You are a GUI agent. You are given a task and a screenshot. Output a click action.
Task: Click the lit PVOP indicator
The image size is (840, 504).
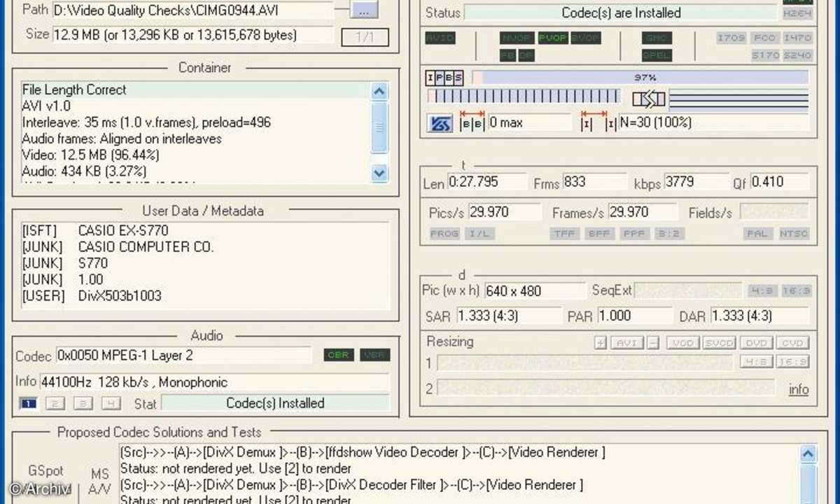click(552, 38)
